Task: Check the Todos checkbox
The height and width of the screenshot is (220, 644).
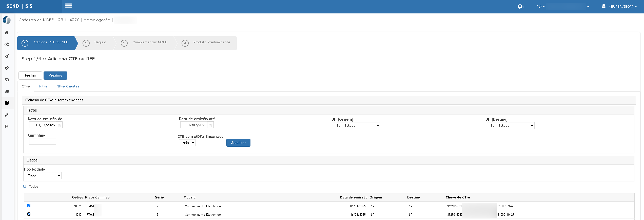Action: [25, 186]
